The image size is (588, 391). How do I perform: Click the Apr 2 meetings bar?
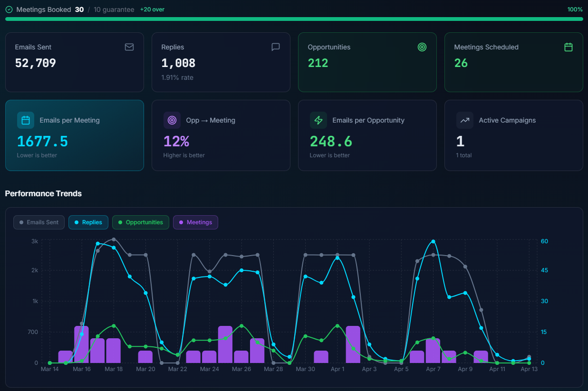click(x=353, y=344)
